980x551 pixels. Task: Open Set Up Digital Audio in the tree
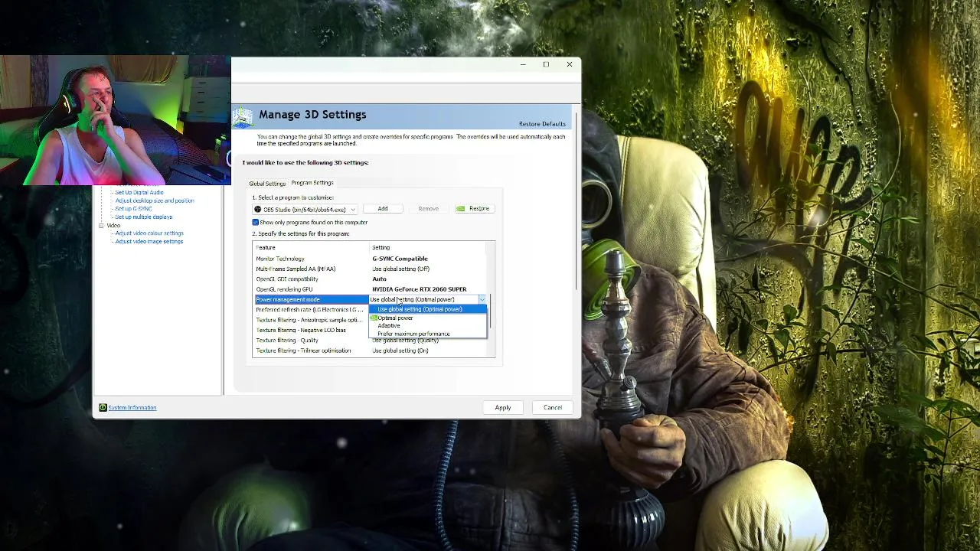pos(139,192)
